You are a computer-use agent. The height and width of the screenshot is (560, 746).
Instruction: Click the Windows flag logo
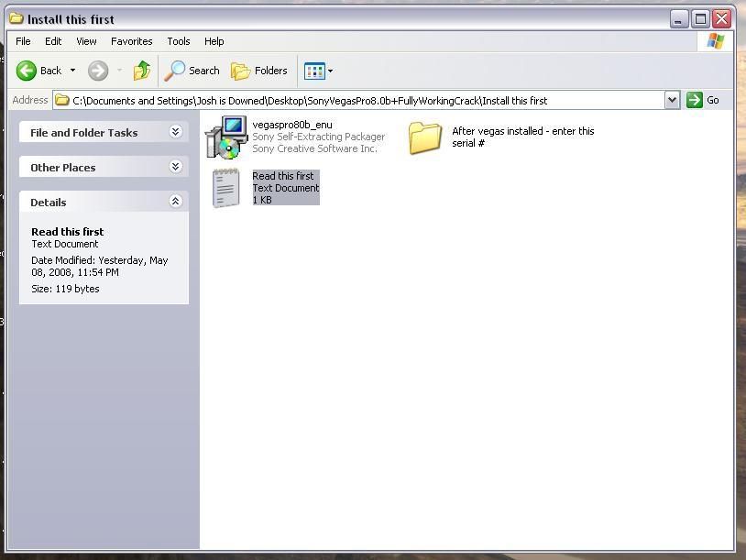716,41
